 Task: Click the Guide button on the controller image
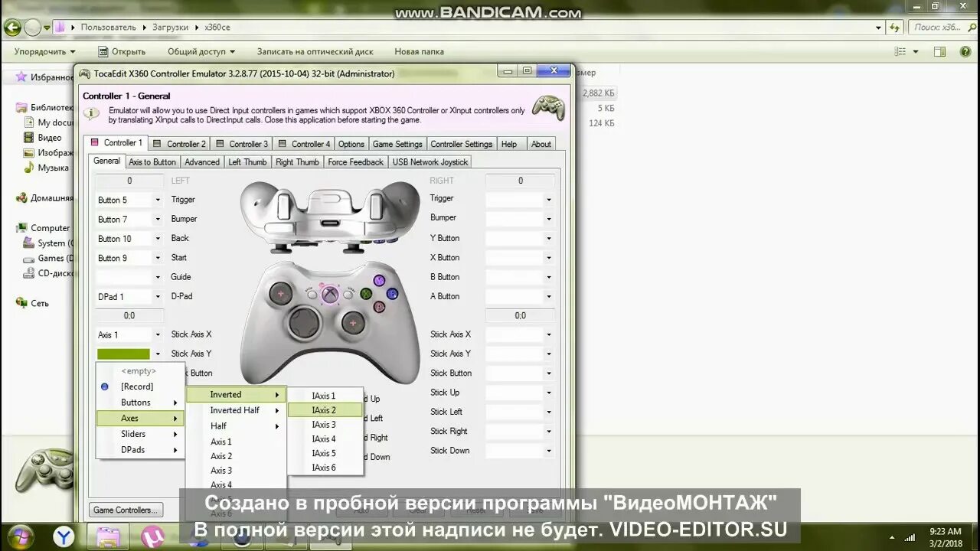tap(330, 293)
